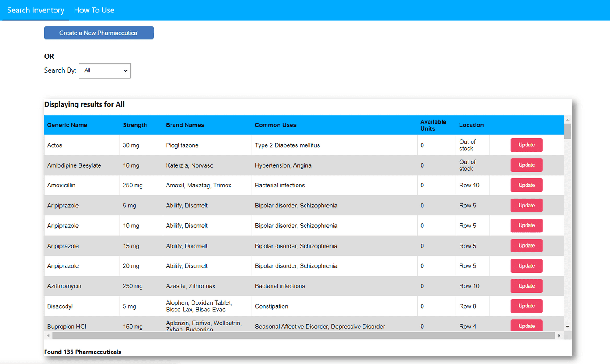The height and width of the screenshot is (364, 610).
Task: Open the Search By dropdown
Action: [x=104, y=70]
